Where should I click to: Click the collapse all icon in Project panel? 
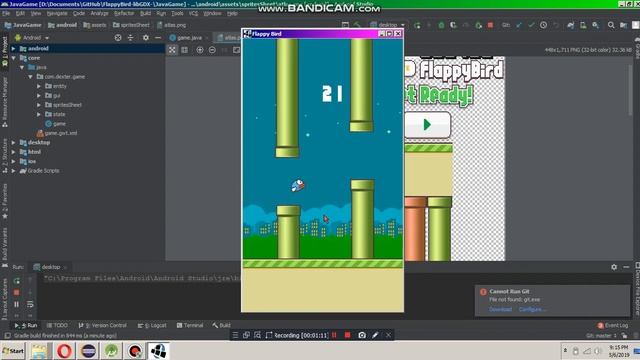pos(131,38)
